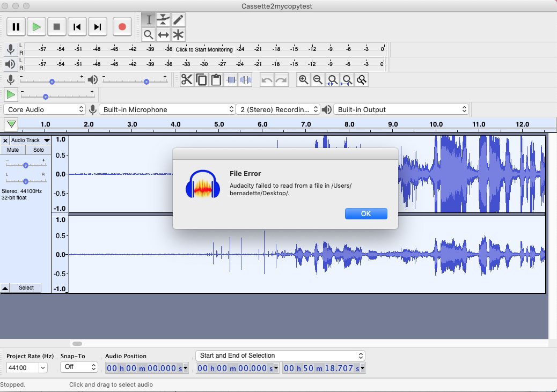Zoom in with the plus magnifier
Image resolution: width=557 pixels, height=392 pixels.
(303, 80)
